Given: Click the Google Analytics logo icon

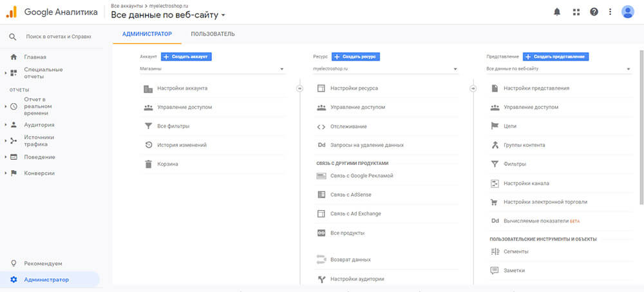Looking at the screenshot, I should pos(11,12).
